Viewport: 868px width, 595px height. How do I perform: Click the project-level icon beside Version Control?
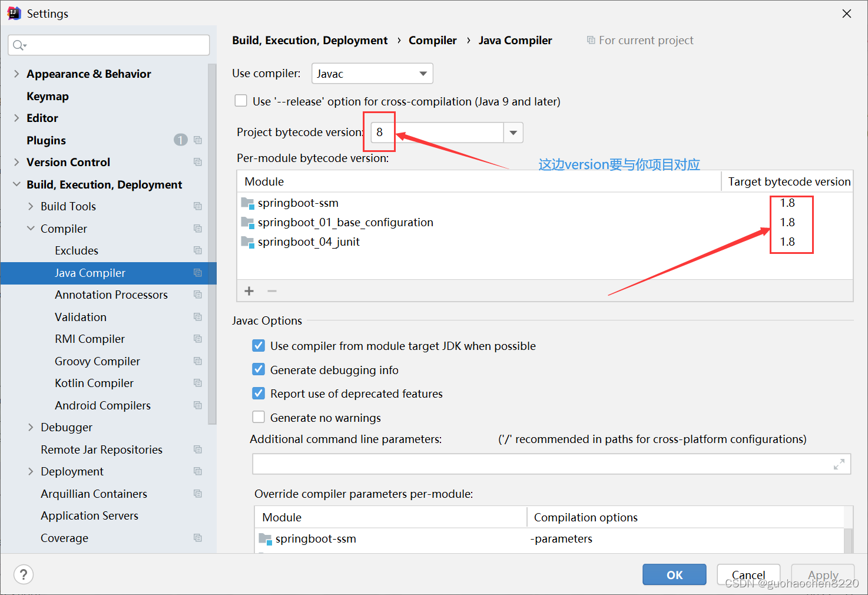click(x=198, y=162)
